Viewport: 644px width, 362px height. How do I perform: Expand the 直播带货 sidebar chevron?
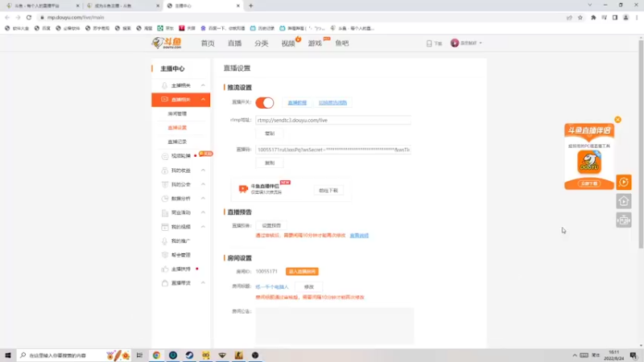(203, 283)
